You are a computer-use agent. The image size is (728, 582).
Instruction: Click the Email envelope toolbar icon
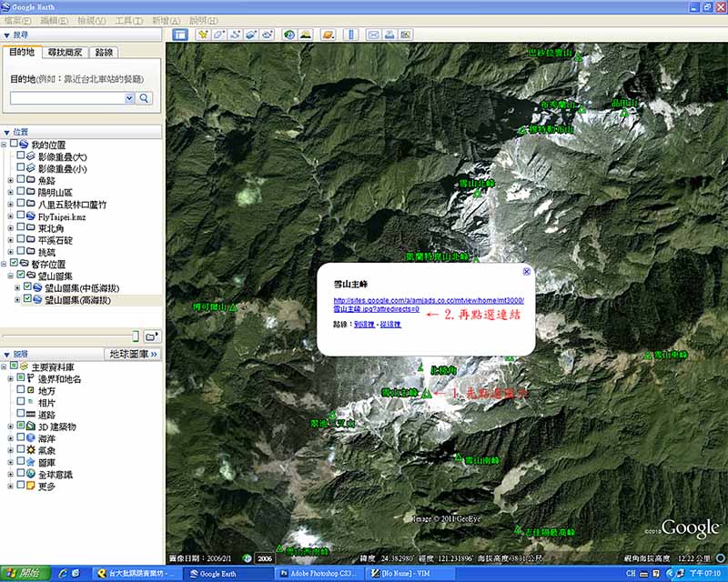pyautogui.click(x=373, y=35)
